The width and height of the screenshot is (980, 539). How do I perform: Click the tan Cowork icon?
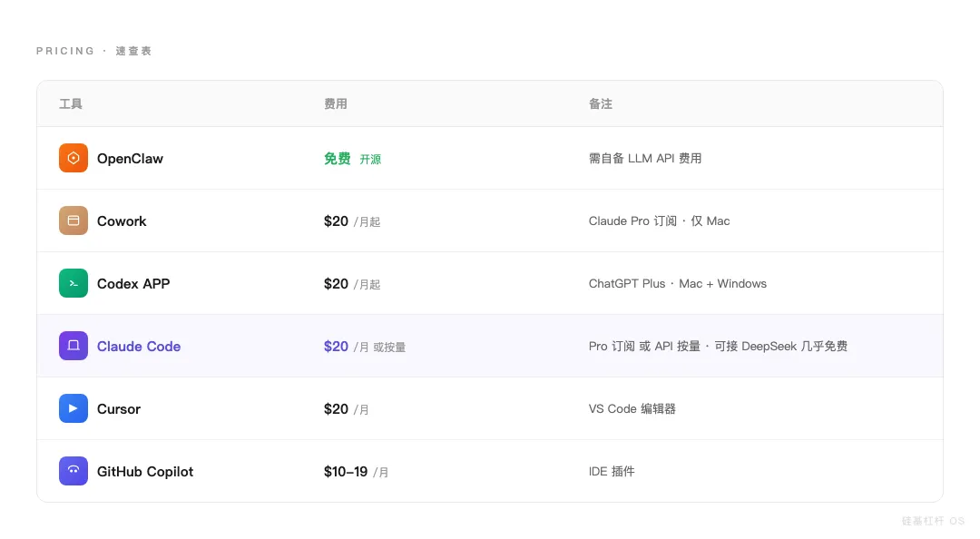click(x=73, y=220)
